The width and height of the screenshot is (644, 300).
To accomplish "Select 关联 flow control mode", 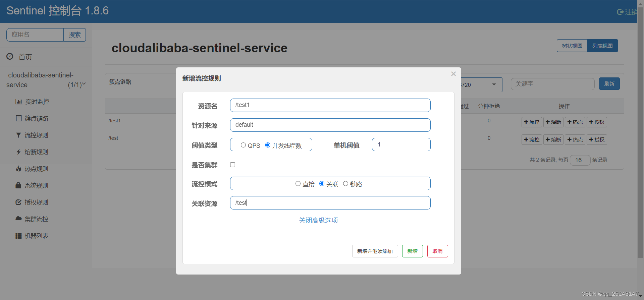I will pyautogui.click(x=322, y=184).
